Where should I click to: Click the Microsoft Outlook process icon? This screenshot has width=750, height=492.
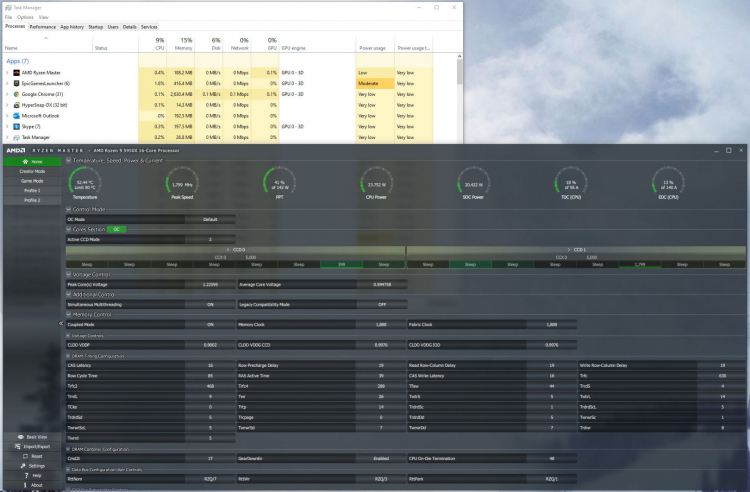click(x=17, y=115)
